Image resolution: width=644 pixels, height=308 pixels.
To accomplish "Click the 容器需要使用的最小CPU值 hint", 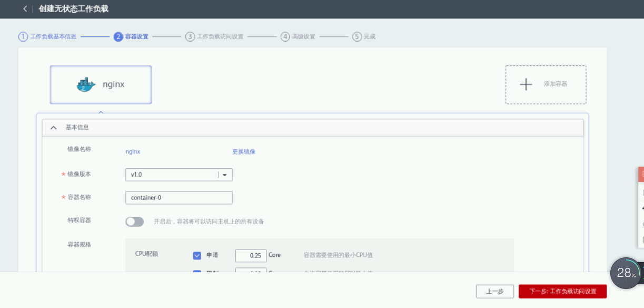I will [339, 255].
